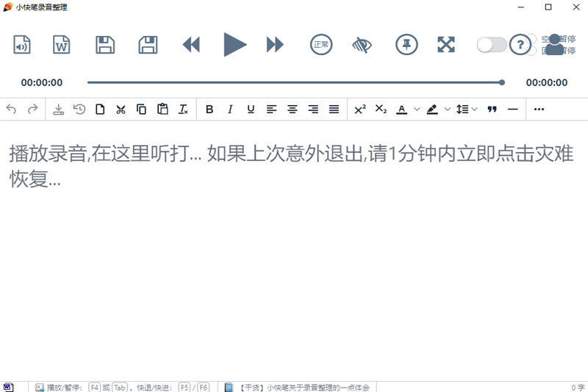The width and height of the screenshot is (588, 392).
Task: Open the help question mark icon
Action: coord(520,45)
